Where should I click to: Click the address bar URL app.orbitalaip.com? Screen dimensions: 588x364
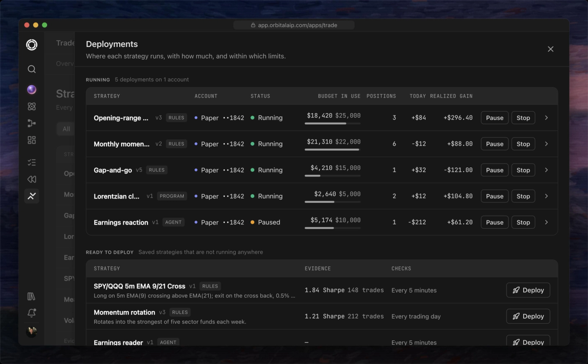[297, 25]
